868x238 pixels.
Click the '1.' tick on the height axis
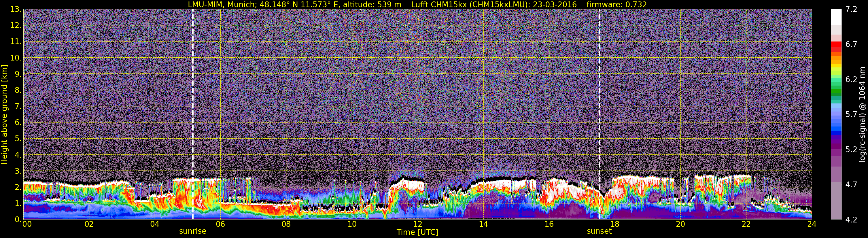pos(18,203)
